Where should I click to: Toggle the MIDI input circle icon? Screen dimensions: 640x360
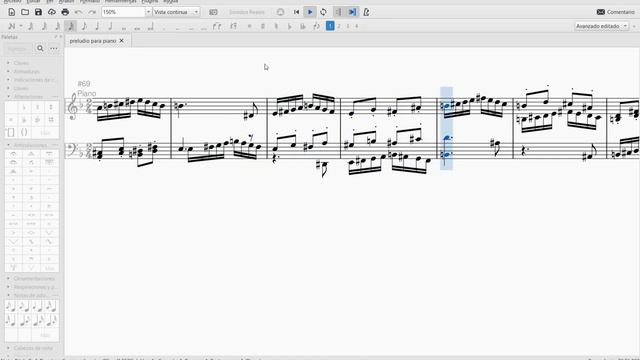280,12
